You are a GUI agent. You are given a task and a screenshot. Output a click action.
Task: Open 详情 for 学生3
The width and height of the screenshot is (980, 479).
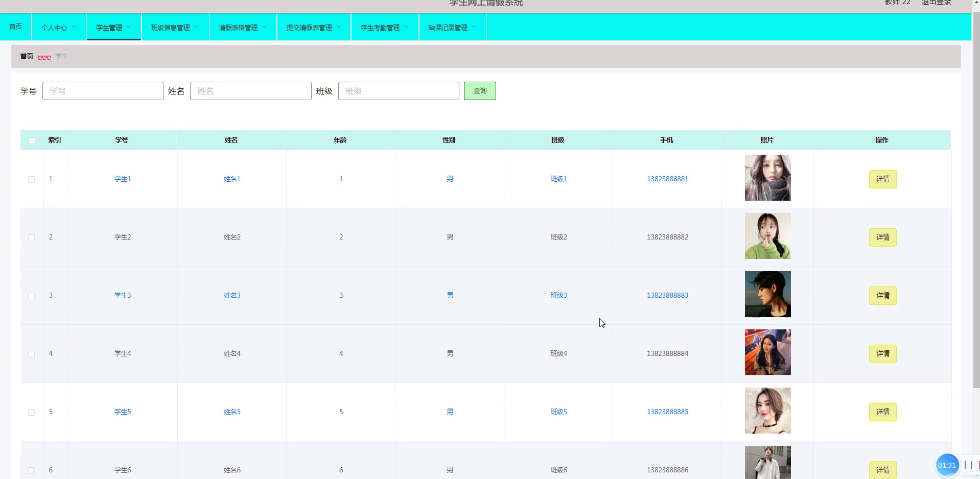(x=882, y=296)
